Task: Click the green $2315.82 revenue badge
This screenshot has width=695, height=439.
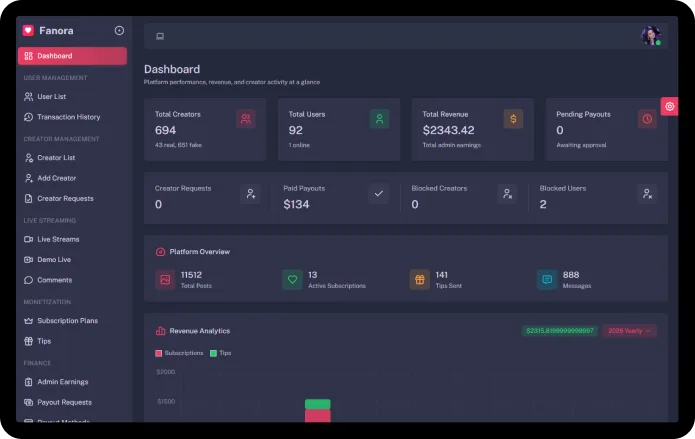Action: point(560,331)
